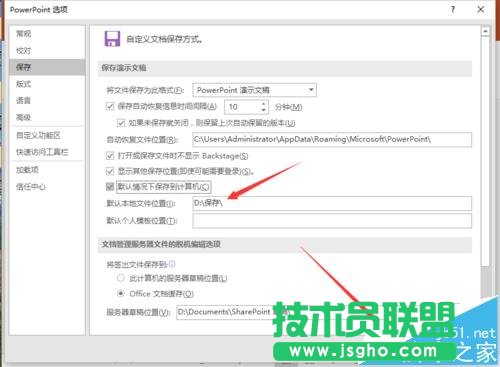Image resolution: width=500 pixels, height=367 pixels.
Task: Click the purple save disk icon
Action: click(112, 39)
